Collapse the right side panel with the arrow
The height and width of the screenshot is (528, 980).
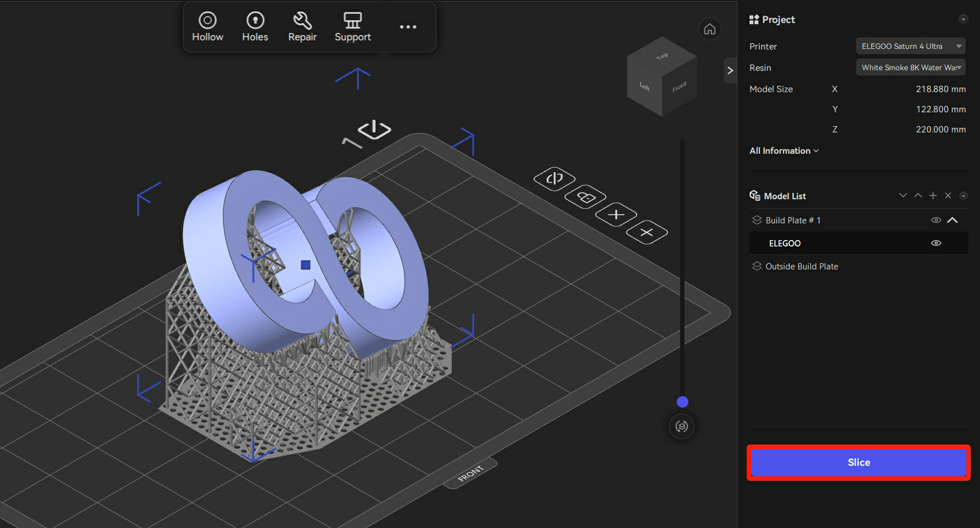730,70
